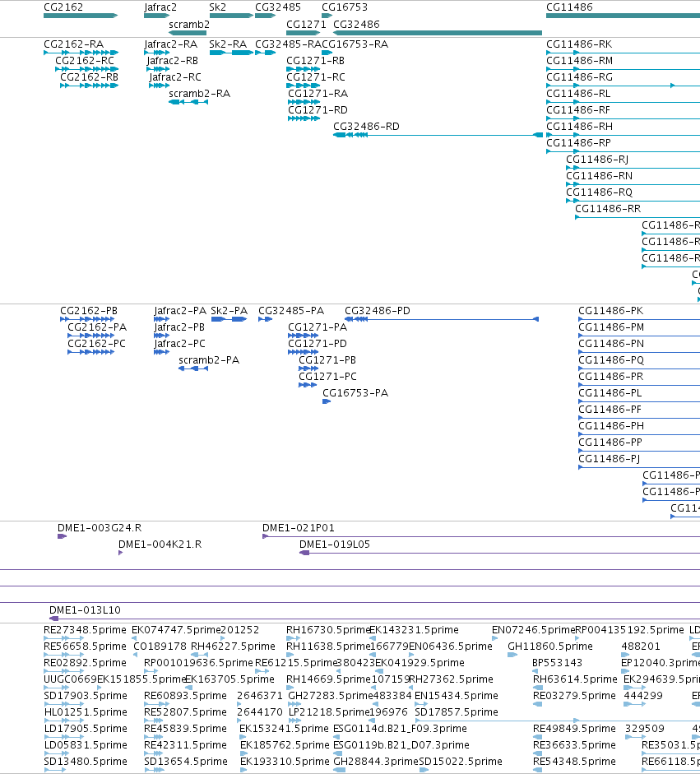Click EST EK153241.5prime
Image resolution: width=700 pixels, height=774 pixels.
pyautogui.click(x=284, y=729)
